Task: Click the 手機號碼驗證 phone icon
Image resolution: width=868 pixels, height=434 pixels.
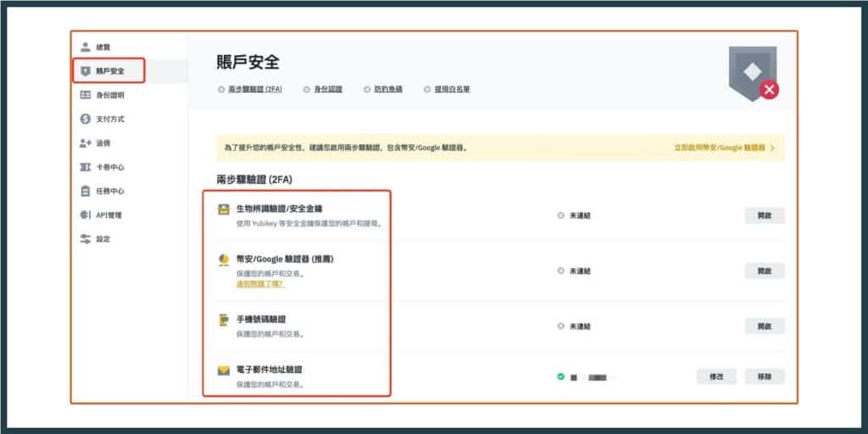Action: pyautogui.click(x=223, y=320)
